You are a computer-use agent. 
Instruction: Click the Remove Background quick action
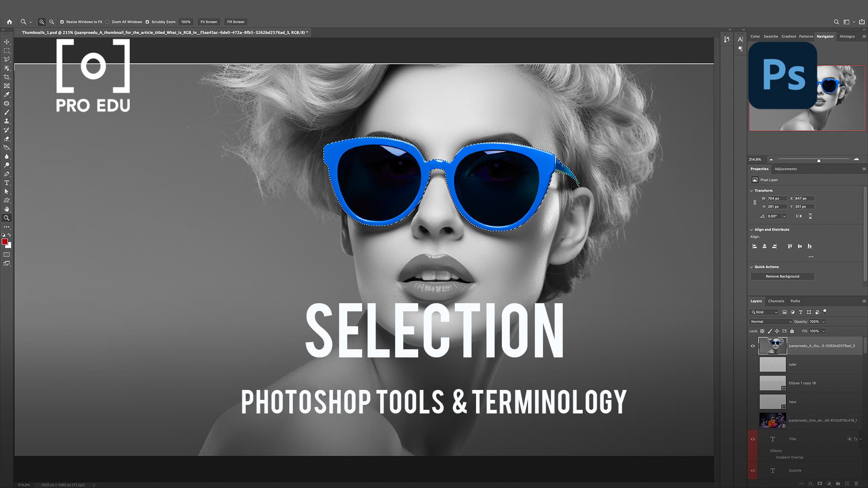click(783, 276)
